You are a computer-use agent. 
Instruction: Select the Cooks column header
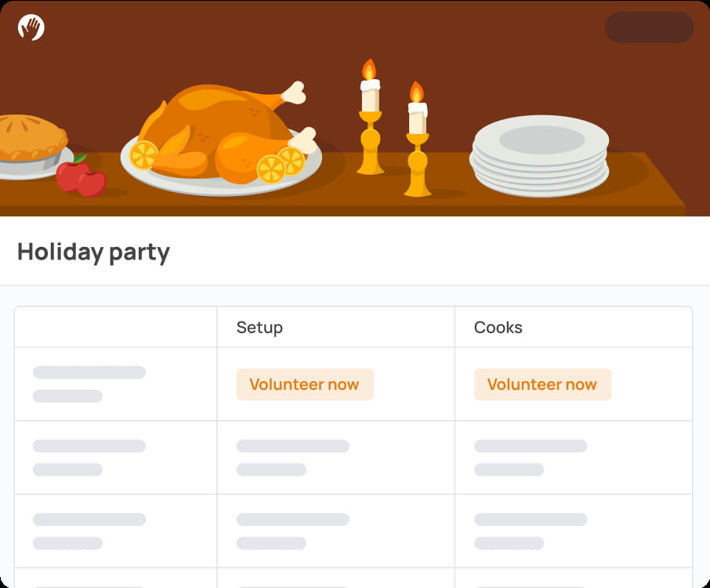click(498, 327)
